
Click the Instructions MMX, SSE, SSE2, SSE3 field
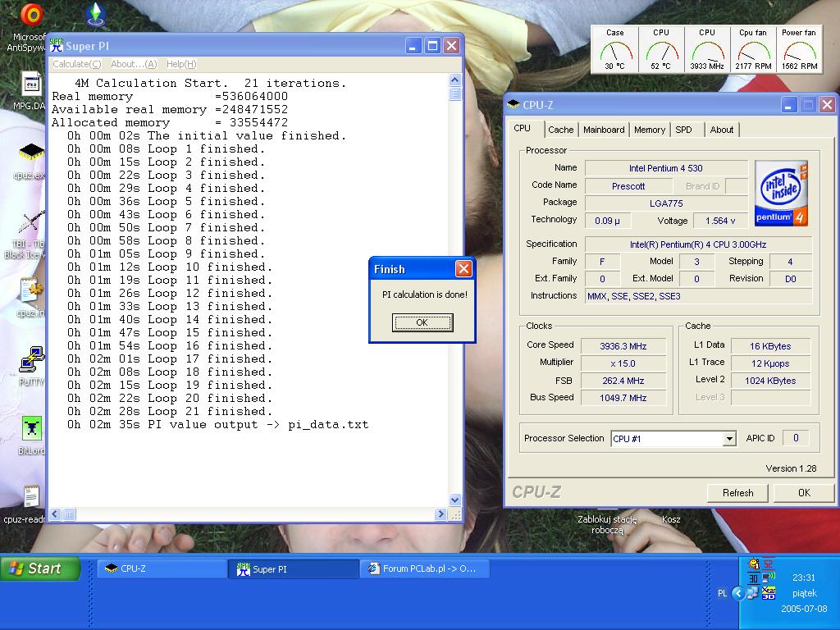(x=699, y=295)
